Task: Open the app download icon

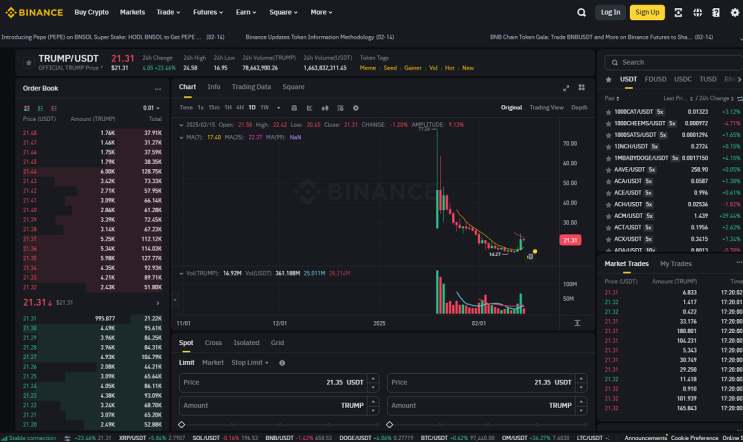Action: pos(678,12)
